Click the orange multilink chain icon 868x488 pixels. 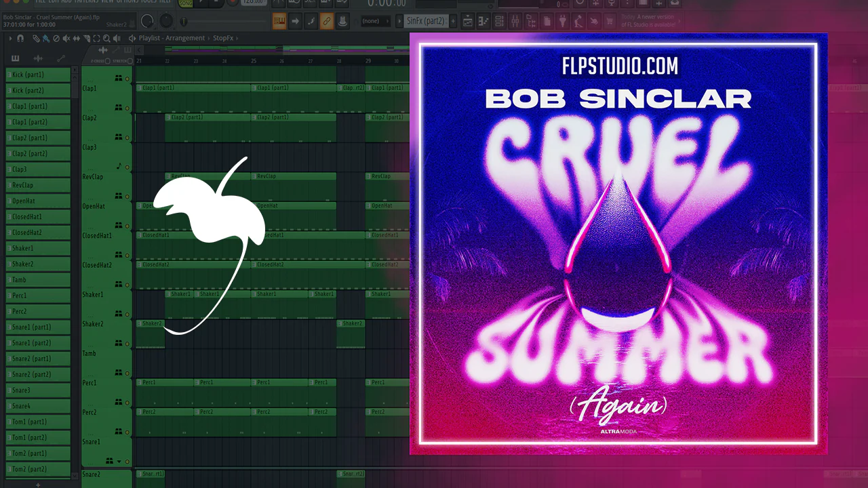pos(327,21)
